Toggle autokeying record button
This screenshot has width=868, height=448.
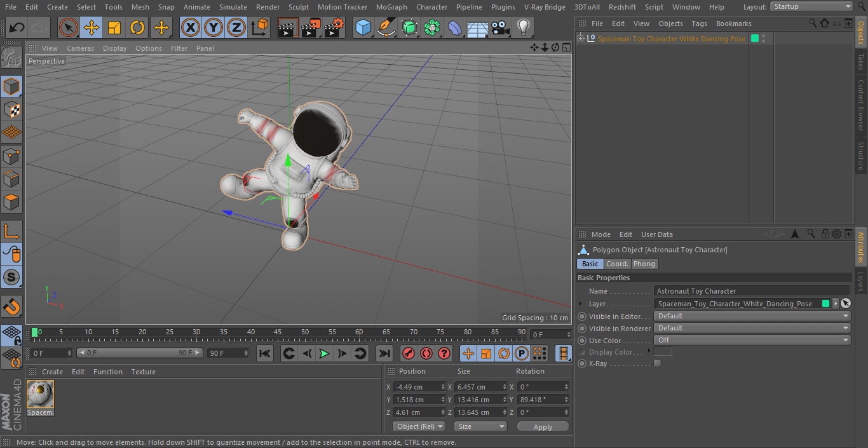(426, 353)
